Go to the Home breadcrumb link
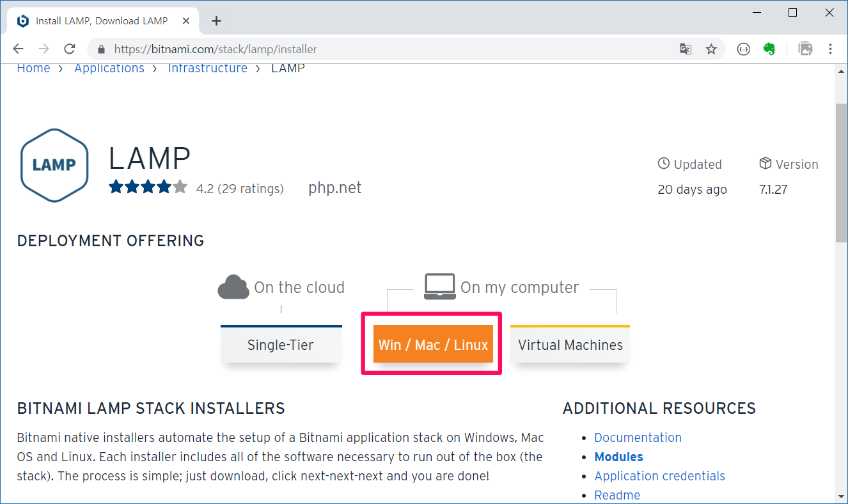Image resolution: width=848 pixels, height=504 pixels. (33, 68)
